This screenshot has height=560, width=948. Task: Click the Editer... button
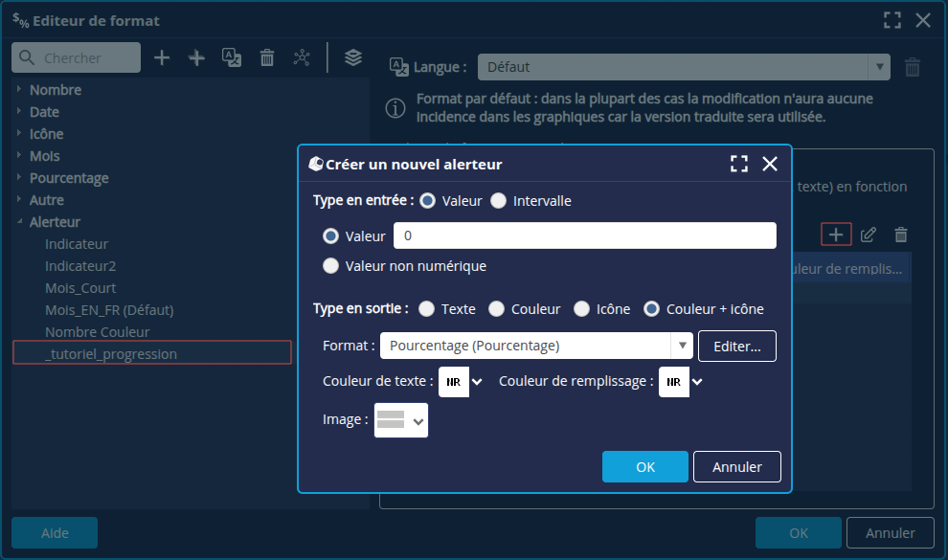[736, 346]
